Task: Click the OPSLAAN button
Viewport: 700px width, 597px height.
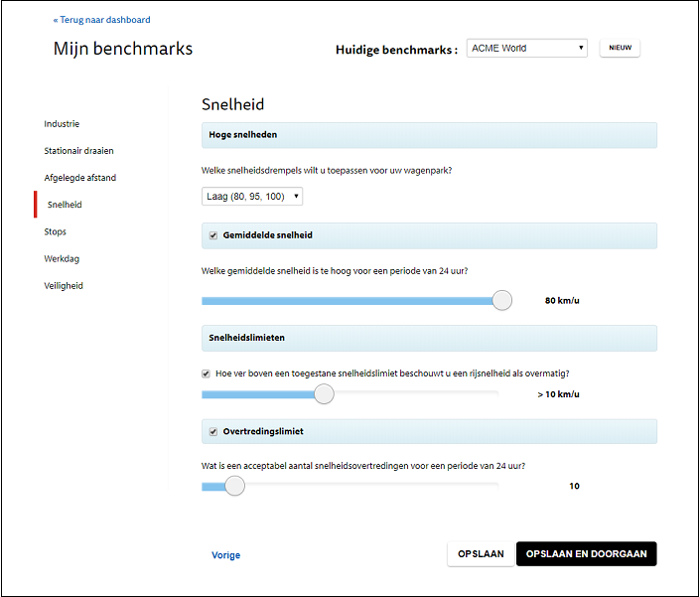Action: (481, 554)
